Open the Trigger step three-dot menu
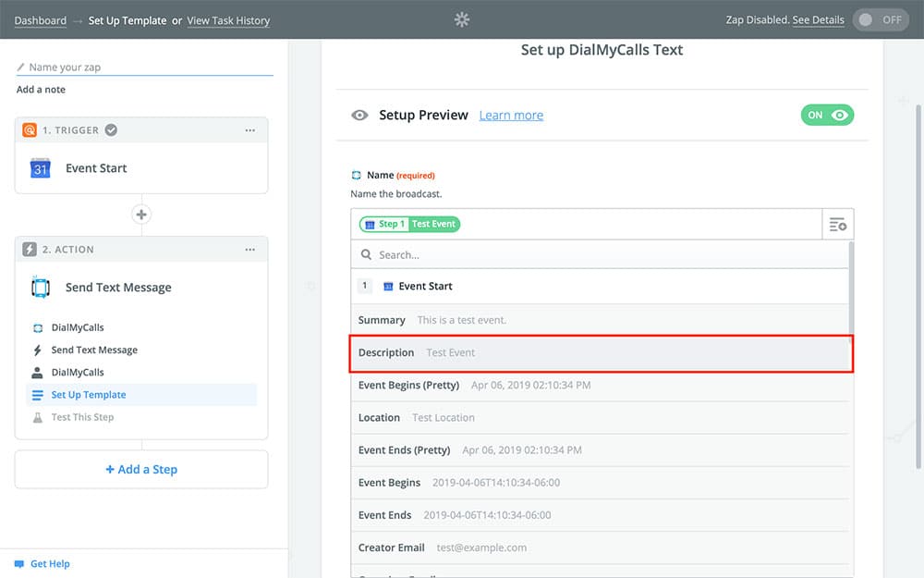 [249, 130]
